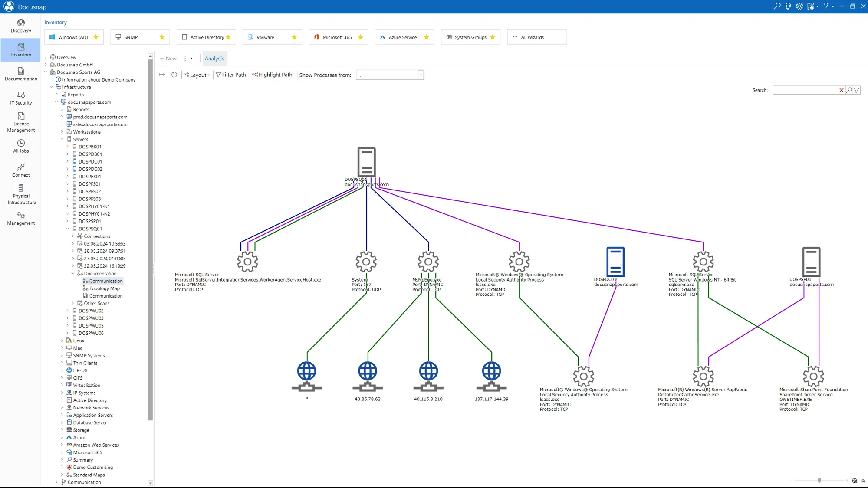Open All Jobs
The height and width of the screenshot is (488, 868).
[21, 146]
